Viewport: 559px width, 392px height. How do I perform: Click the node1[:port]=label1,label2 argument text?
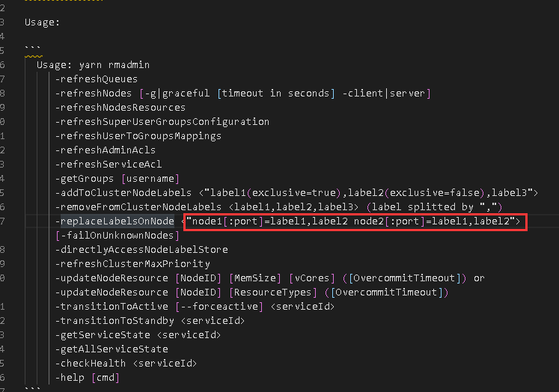click(270, 221)
